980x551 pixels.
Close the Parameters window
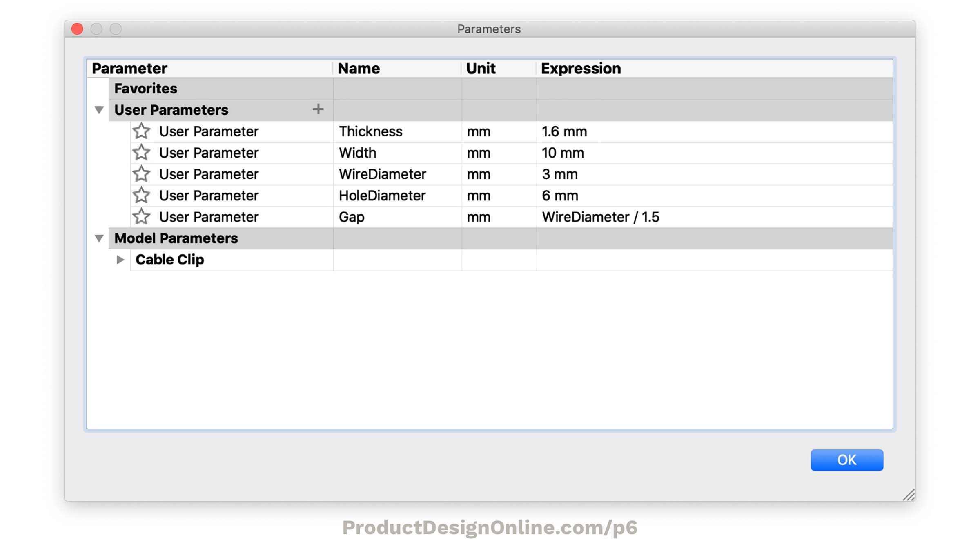coord(77,29)
